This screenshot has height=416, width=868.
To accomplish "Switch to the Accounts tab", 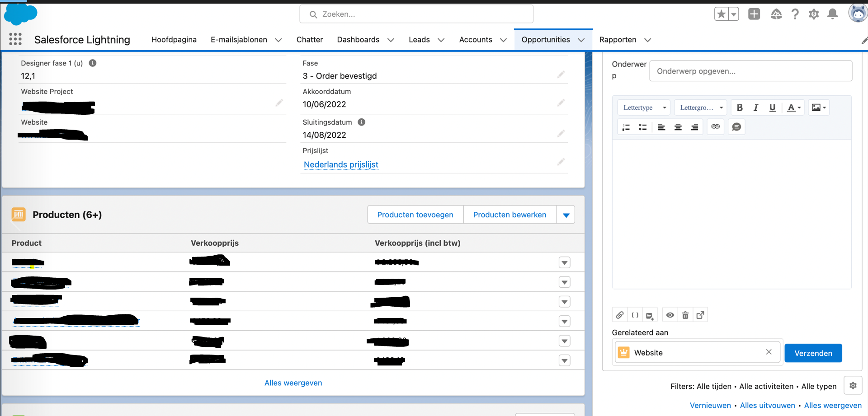I will [x=476, y=40].
